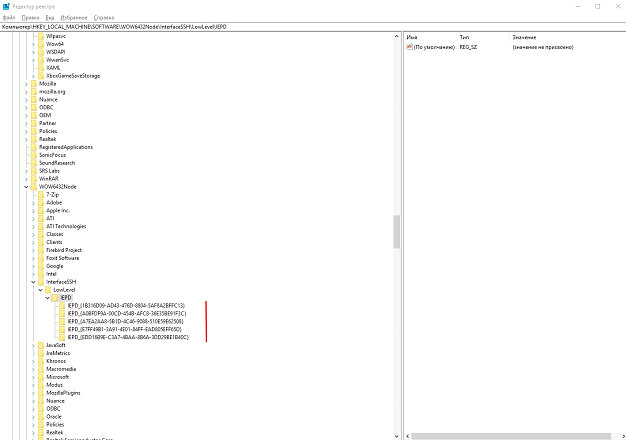Click the Имя column header

[412, 37]
